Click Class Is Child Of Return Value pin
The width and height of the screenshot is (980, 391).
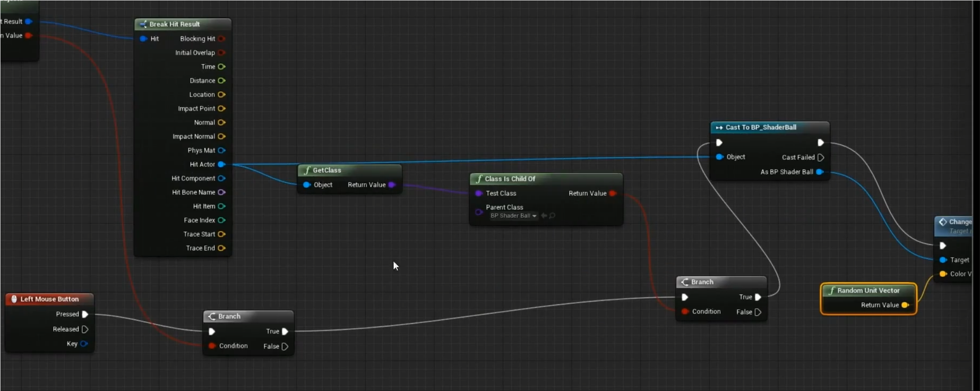click(x=613, y=193)
